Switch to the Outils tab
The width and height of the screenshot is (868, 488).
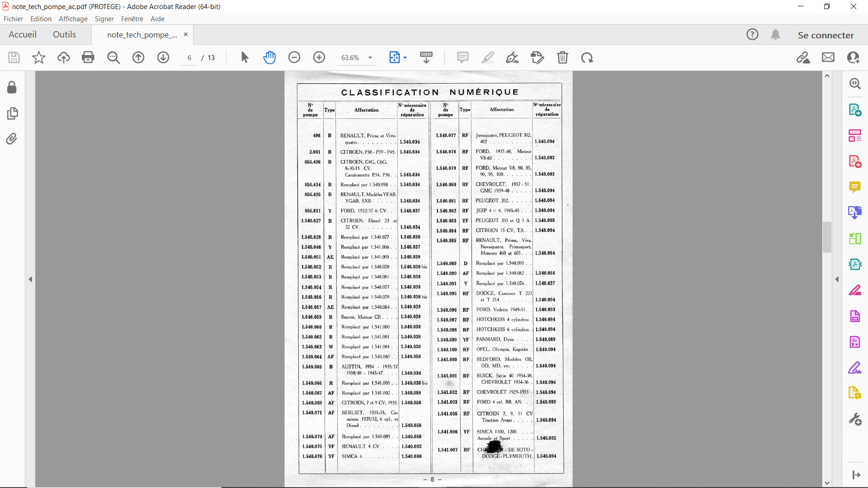[x=64, y=35]
